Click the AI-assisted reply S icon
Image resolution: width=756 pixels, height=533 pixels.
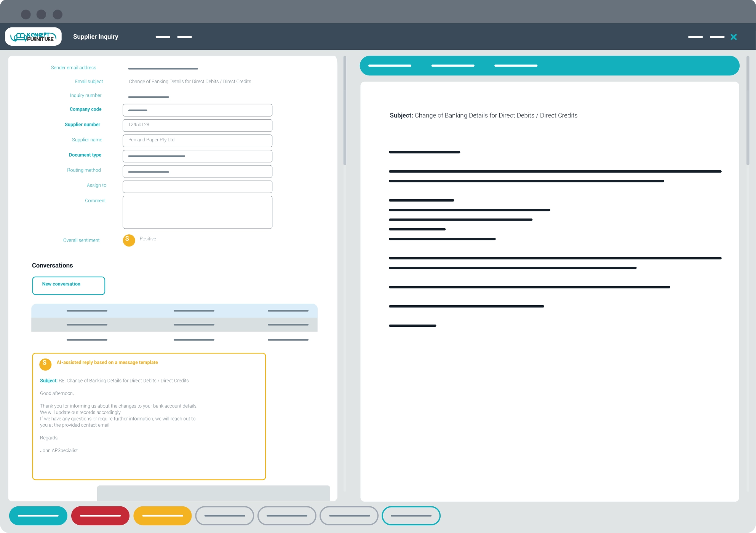coord(45,364)
